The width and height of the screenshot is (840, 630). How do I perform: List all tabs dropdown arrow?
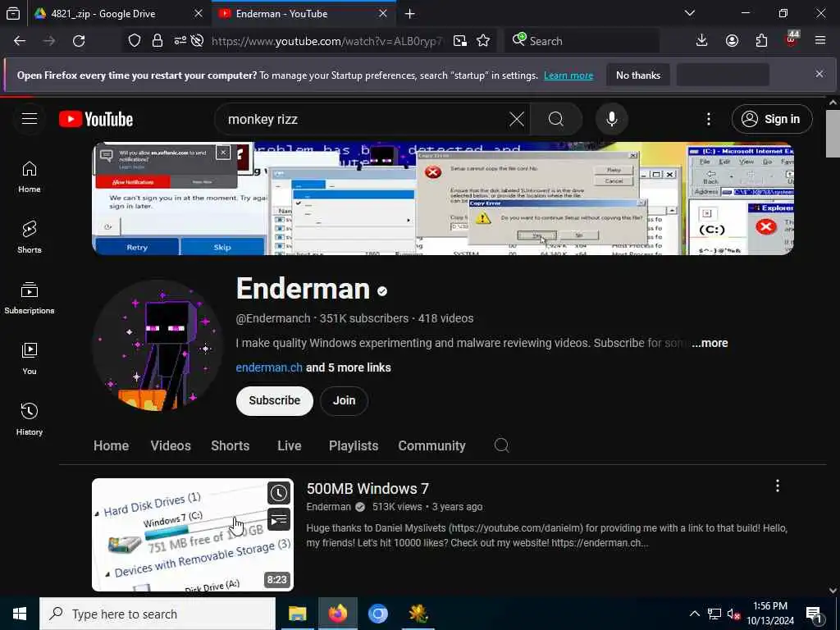pos(690,13)
